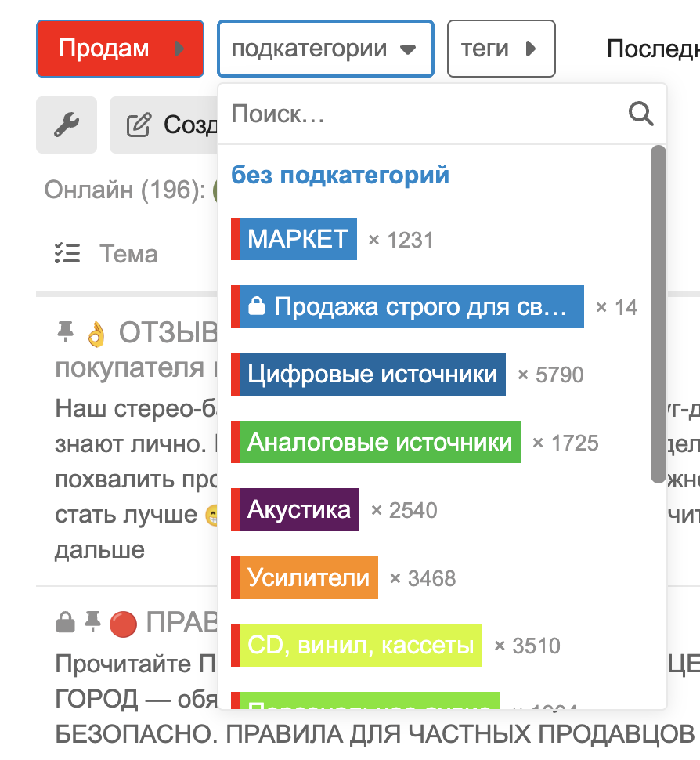Collapse the подкатегории dropdown
This screenshot has width=700, height=760.
[324, 49]
